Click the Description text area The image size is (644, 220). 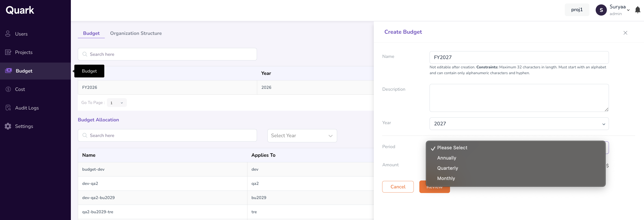point(519,98)
